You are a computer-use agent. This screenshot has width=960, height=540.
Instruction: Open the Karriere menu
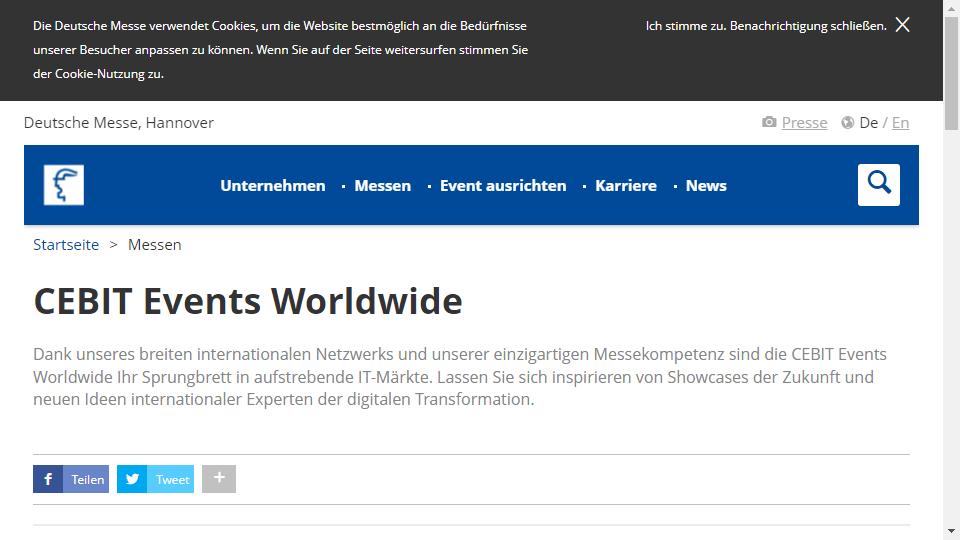point(626,186)
